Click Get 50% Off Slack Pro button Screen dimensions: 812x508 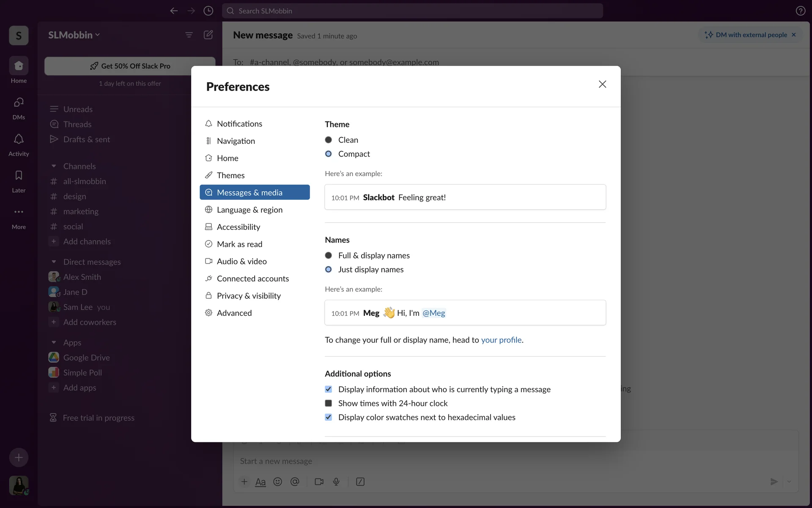click(130, 66)
